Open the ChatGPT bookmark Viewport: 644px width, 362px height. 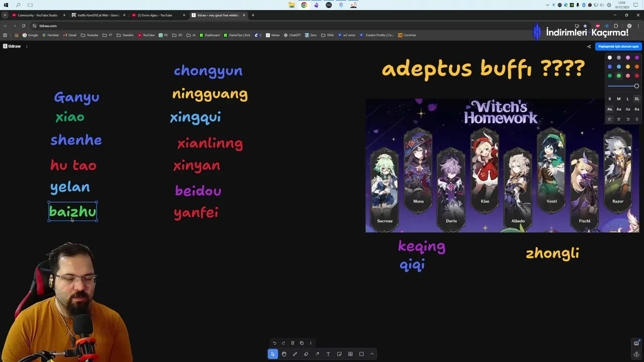coord(292,35)
